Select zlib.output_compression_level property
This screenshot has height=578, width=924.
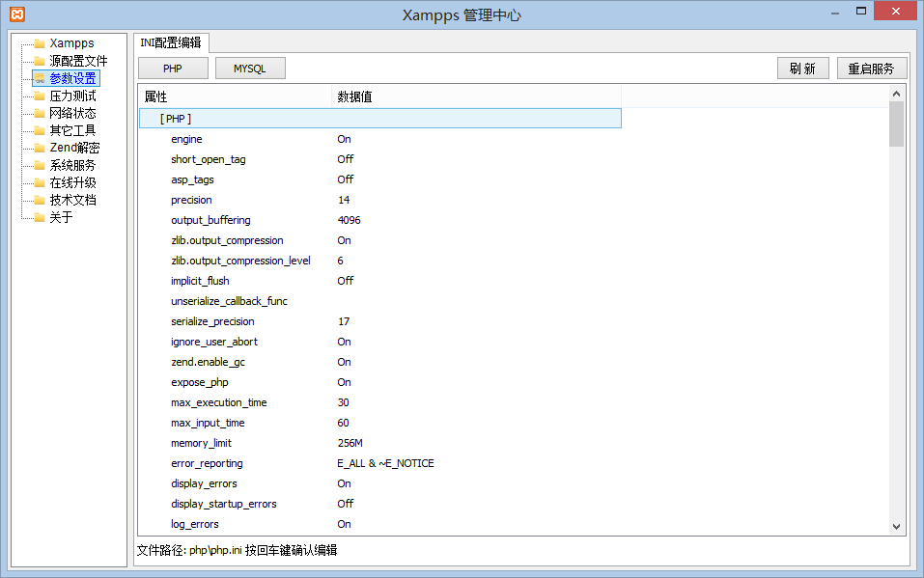[x=240, y=261]
